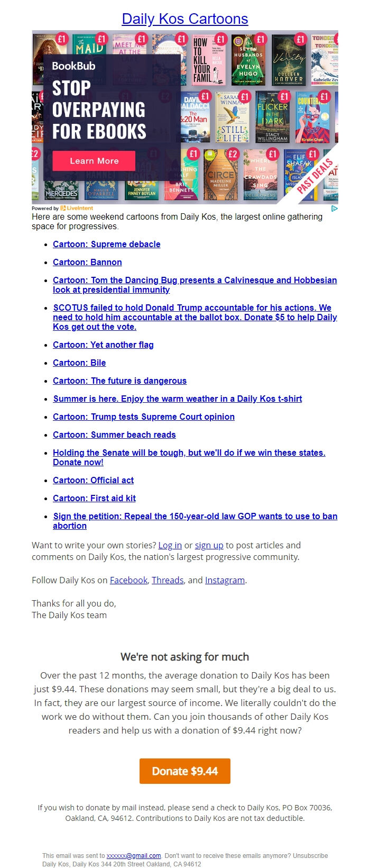
Task: Click Learn More on the BookBub ad
Action: click(x=95, y=161)
